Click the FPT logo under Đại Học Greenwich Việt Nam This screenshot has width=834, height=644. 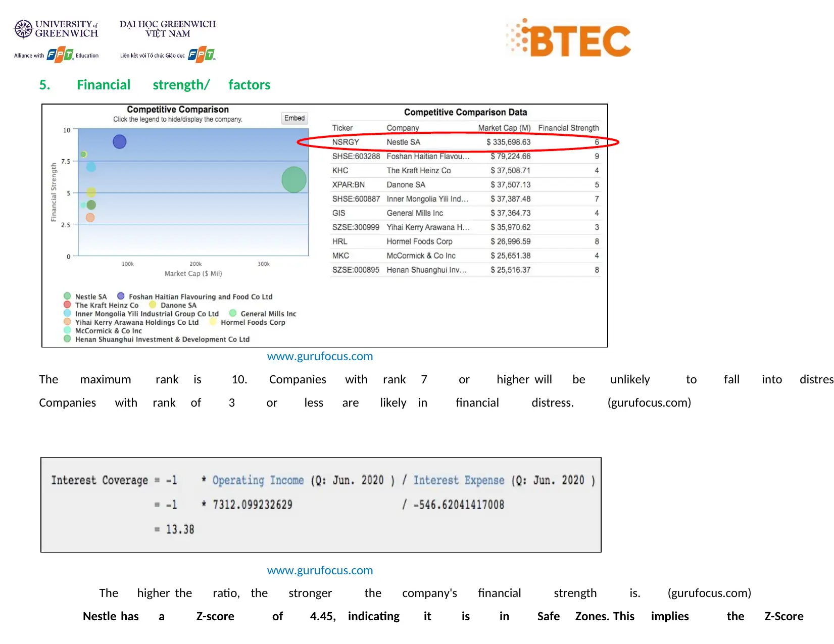click(x=202, y=55)
